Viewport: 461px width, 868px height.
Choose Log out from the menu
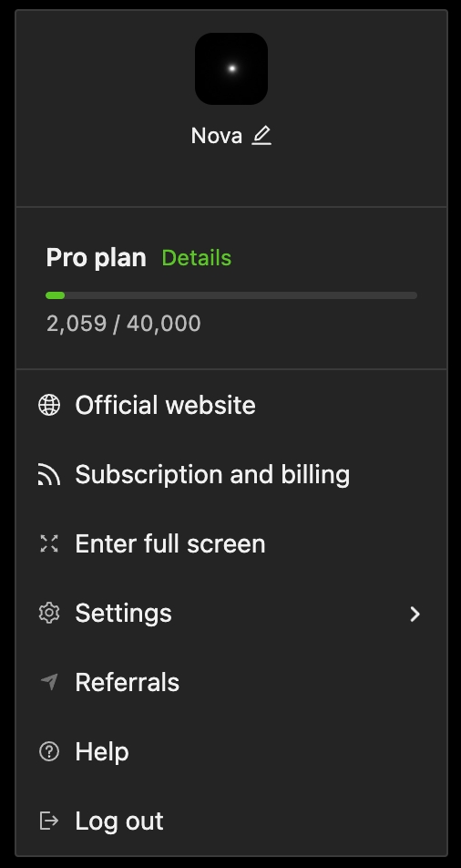click(x=231, y=821)
